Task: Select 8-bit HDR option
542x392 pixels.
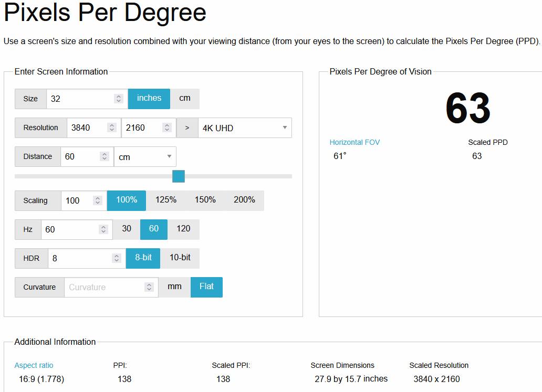Action: (x=143, y=258)
